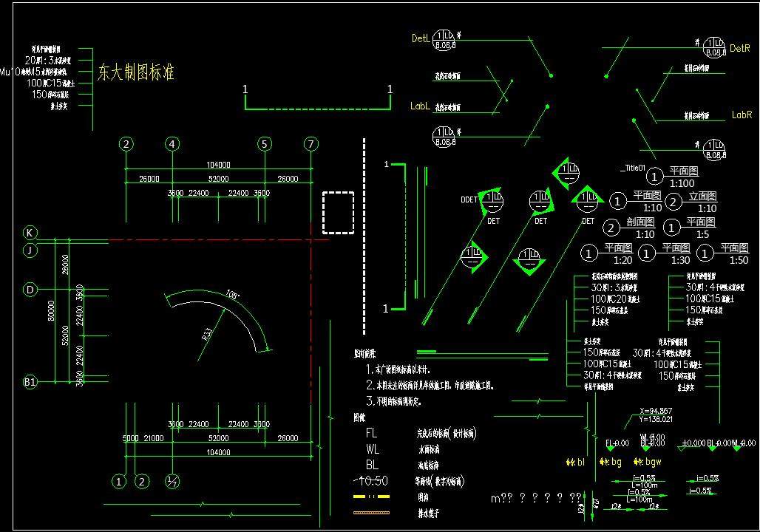
Task: Select the B1 axis bubble
Action: [30, 382]
